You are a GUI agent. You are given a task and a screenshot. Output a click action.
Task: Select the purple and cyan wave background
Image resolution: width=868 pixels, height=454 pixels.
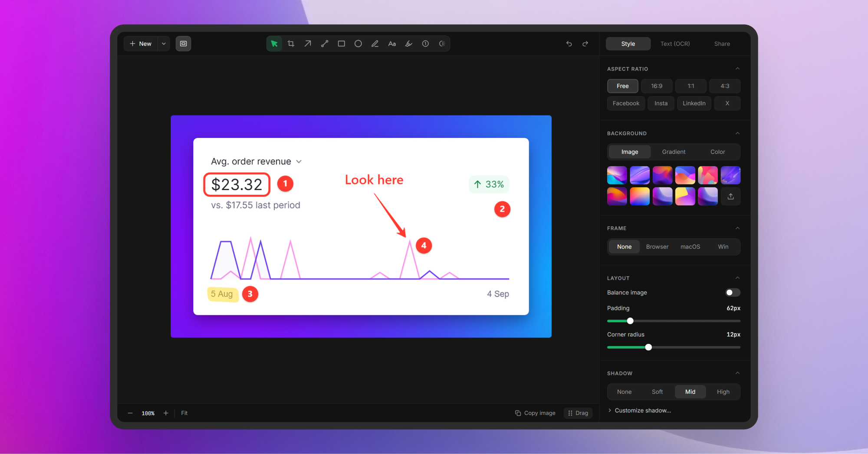click(617, 175)
